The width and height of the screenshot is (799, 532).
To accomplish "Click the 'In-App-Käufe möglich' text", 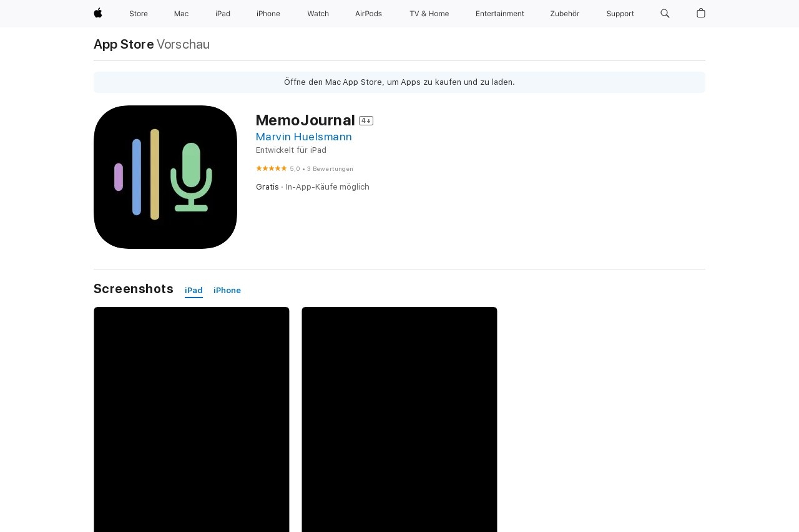I will click(x=328, y=187).
